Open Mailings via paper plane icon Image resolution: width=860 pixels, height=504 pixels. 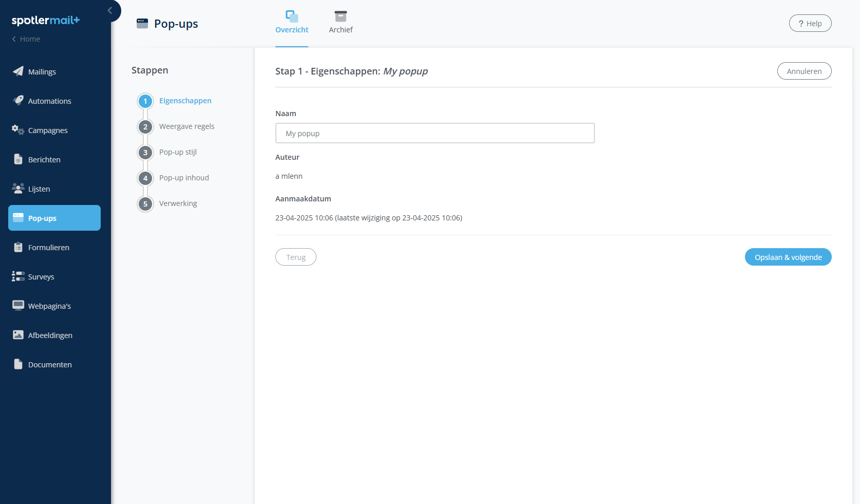tap(18, 71)
